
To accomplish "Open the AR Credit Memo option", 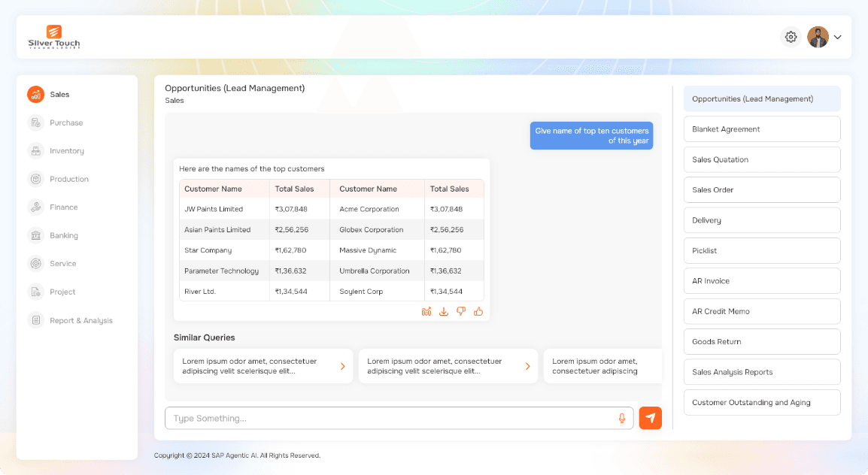I will click(762, 311).
